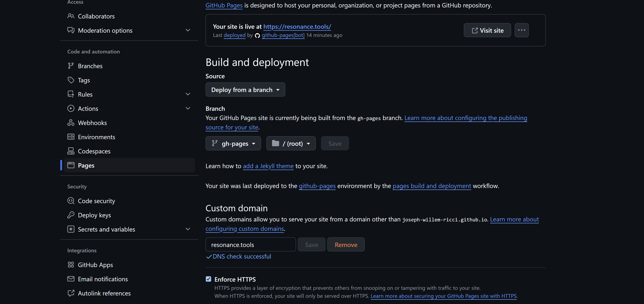
Task: Click the resonance.tools custom domain field
Action: [250, 245]
